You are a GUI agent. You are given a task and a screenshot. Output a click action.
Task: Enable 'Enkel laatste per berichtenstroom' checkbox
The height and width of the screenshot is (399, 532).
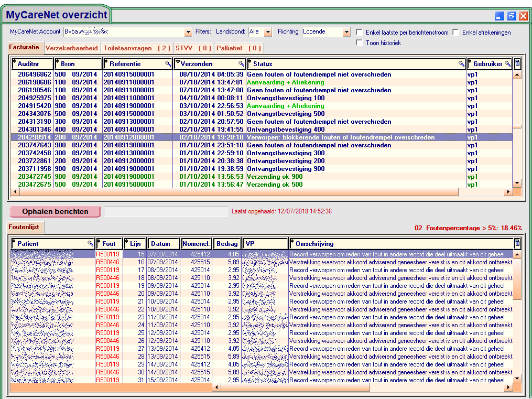359,33
